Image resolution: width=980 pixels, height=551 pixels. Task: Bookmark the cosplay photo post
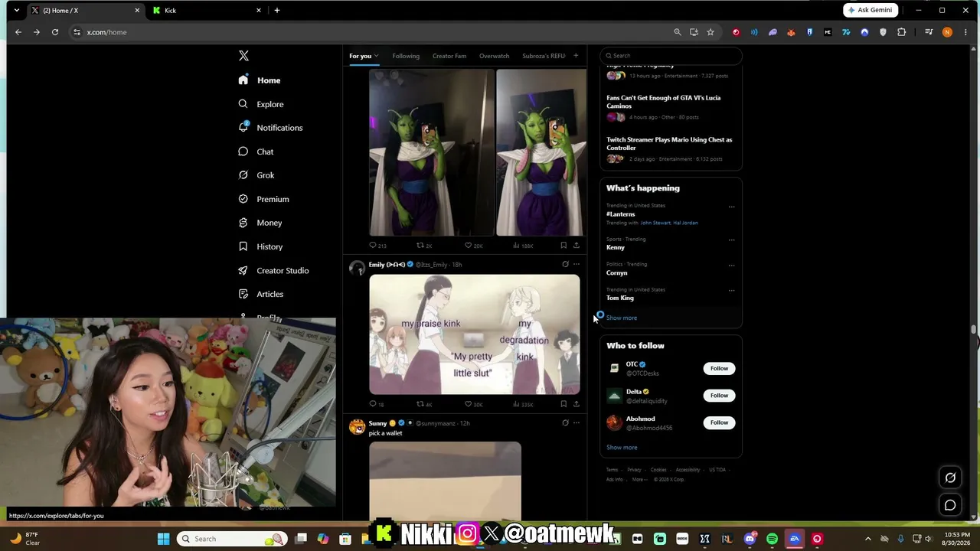click(563, 246)
